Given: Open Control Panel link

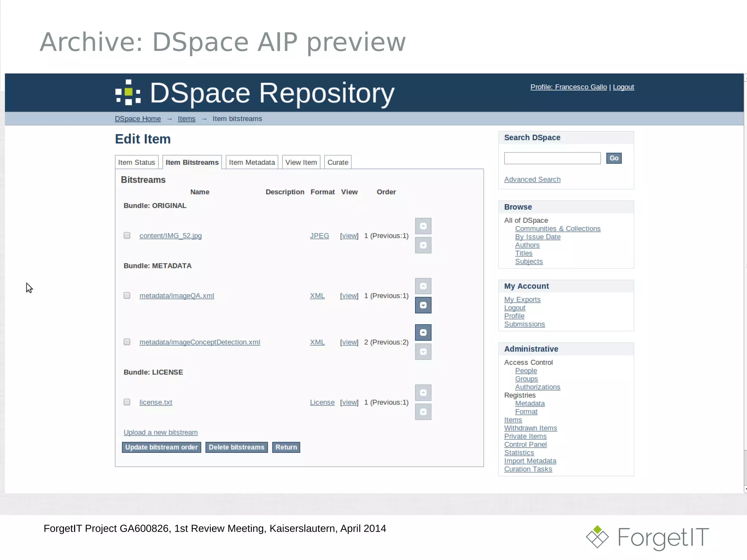Looking at the screenshot, I should click(525, 444).
